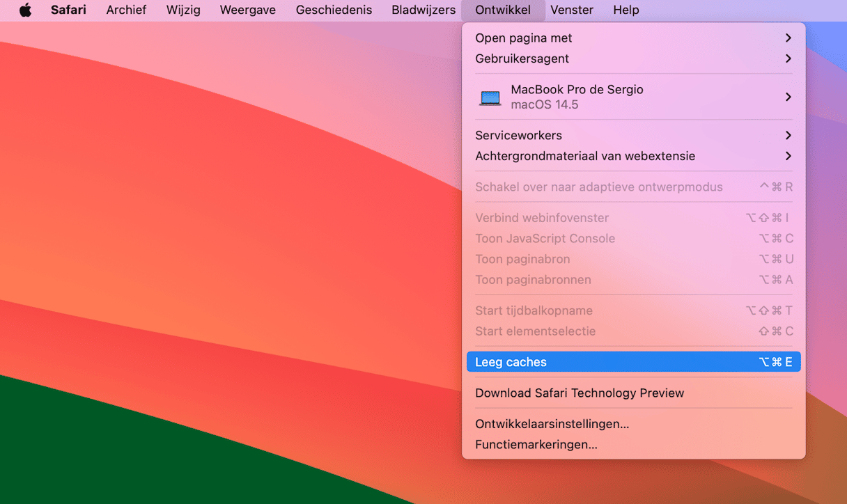Expand the Serviceworkers submenu
This screenshot has height=504, width=847.
634,136
